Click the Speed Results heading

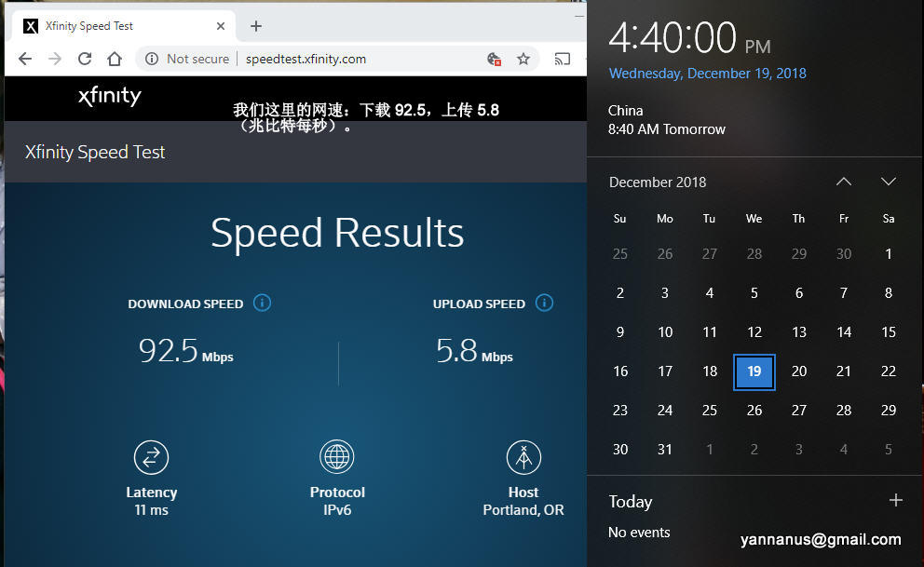[337, 233]
